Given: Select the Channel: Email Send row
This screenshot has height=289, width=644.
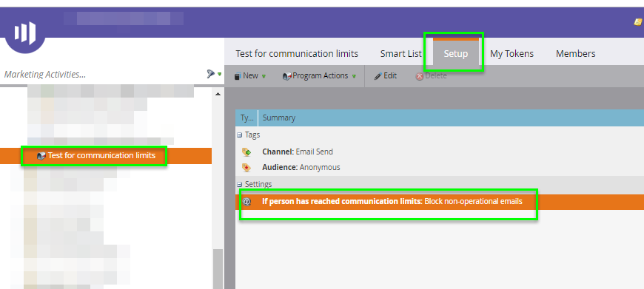Looking at the screenshot, I should tap(440, 152).
